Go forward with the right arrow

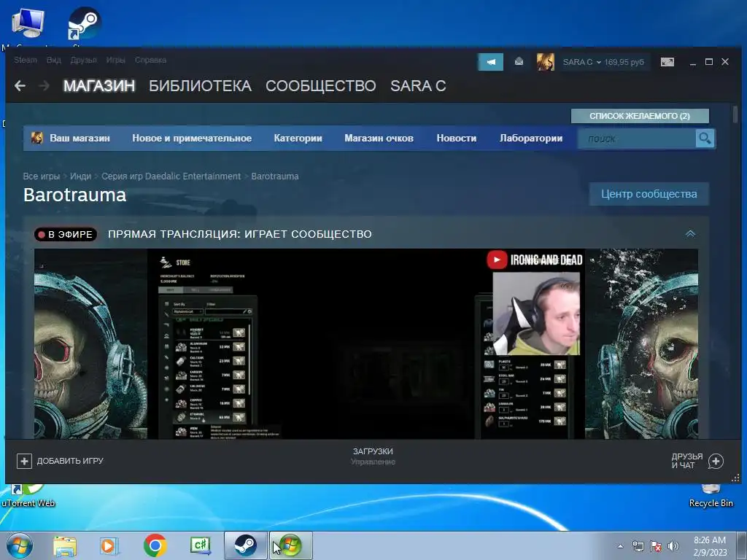[44, 86]
